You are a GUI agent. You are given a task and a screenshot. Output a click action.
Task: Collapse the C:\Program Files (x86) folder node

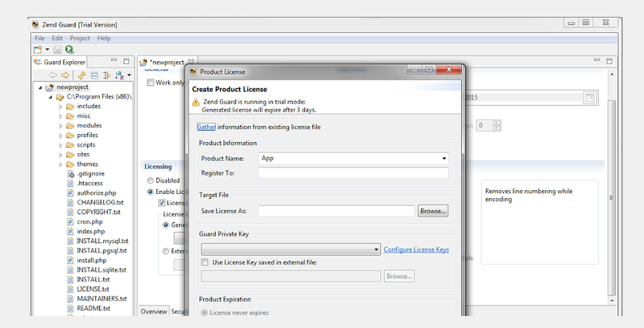click(x=51, y=98)
